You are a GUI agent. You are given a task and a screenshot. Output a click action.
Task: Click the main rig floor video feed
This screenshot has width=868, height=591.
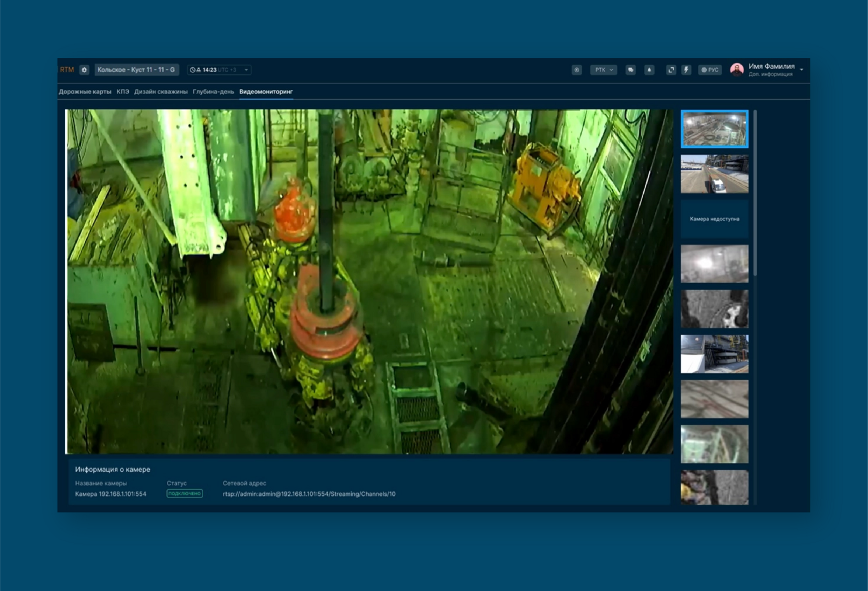point(369,282)
